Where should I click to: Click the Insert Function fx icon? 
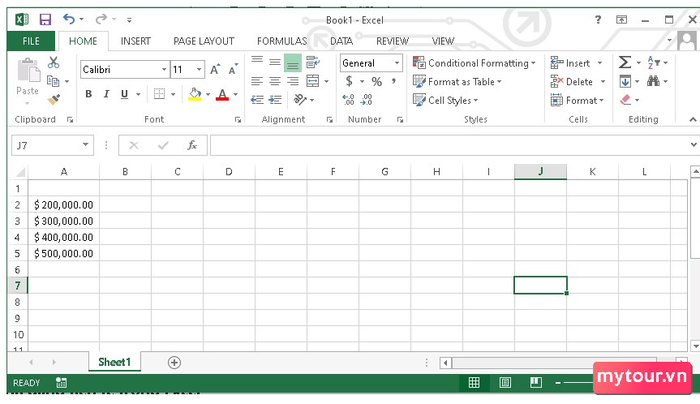(192, 145)
